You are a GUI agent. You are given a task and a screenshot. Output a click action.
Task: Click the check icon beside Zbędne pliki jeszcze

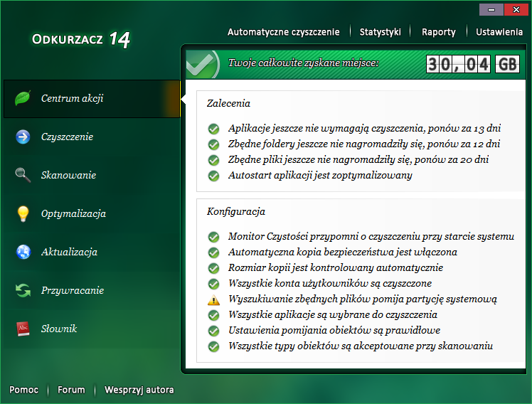point(214,160)
